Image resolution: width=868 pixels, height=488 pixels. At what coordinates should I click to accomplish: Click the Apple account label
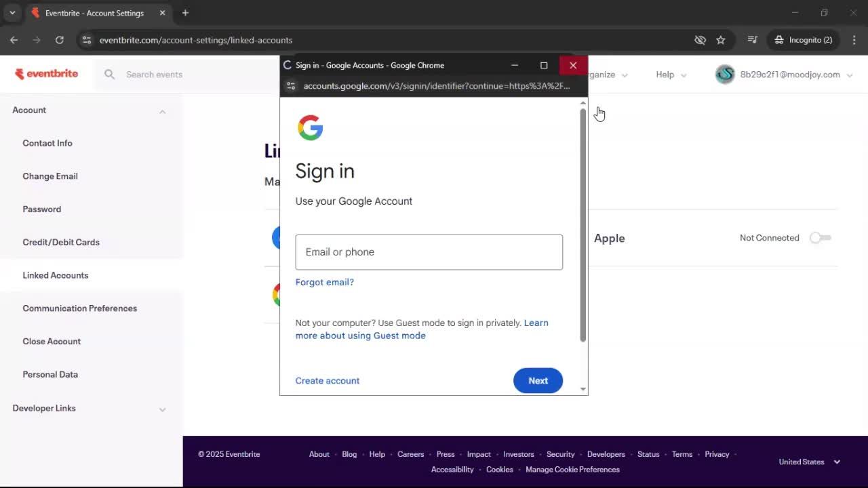(x=610, y=239)
